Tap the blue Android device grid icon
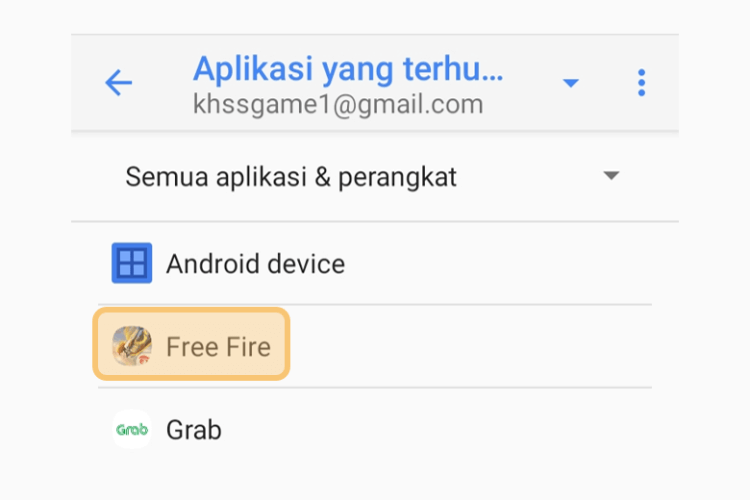The image size is (750, 500). [x=132, y=263]
